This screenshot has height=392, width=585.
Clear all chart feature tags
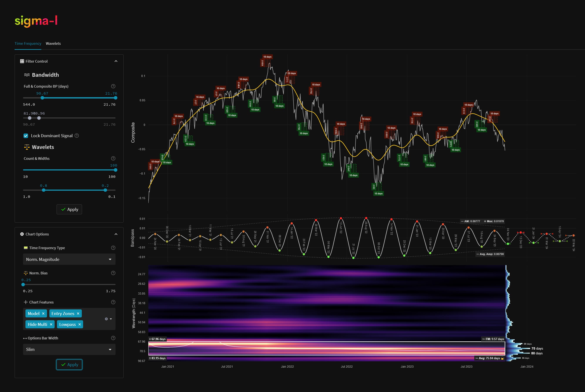click(x=107, y=319)
